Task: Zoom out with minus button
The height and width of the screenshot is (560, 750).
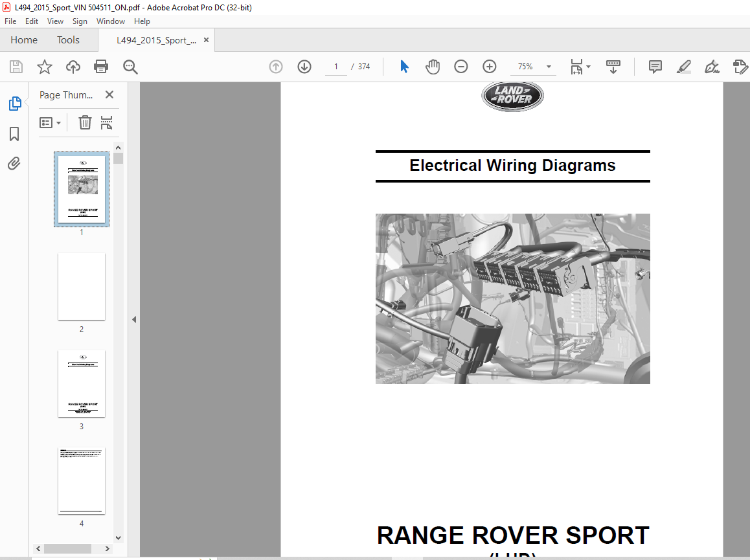Action: pyautogui.click(x=460, y=67)
